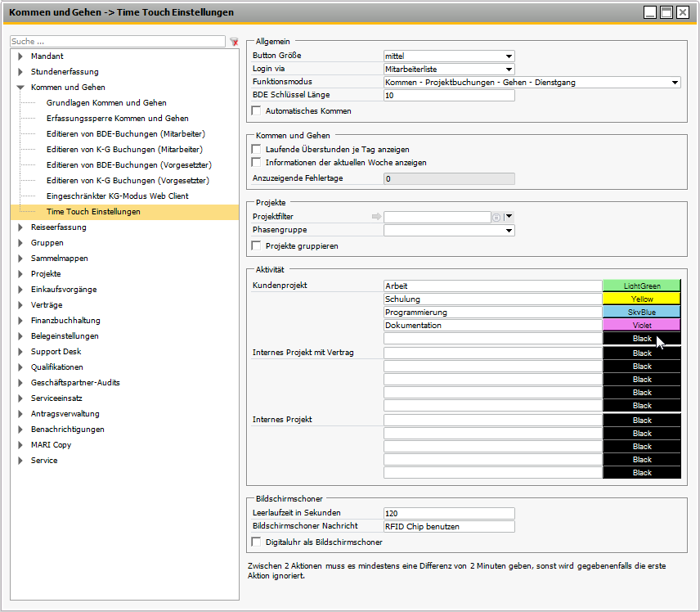Click the Violet color swatch for Dokumentation

641,326
